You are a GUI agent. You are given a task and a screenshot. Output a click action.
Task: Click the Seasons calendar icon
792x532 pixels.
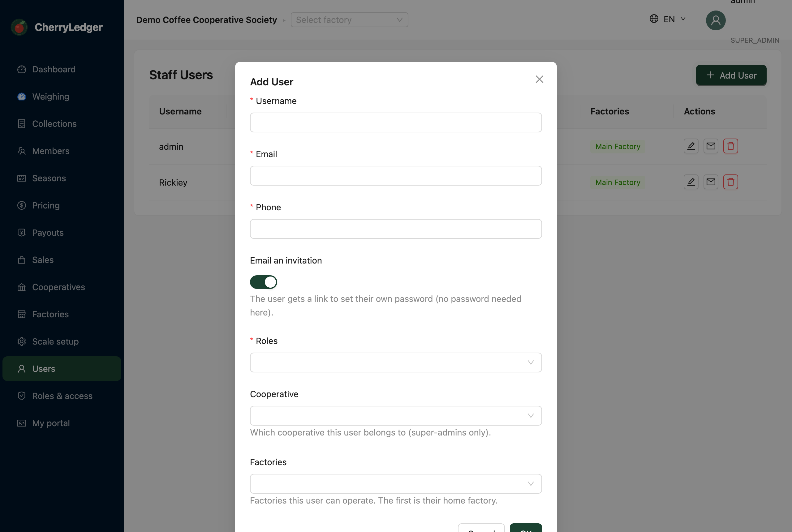point(22,178)
